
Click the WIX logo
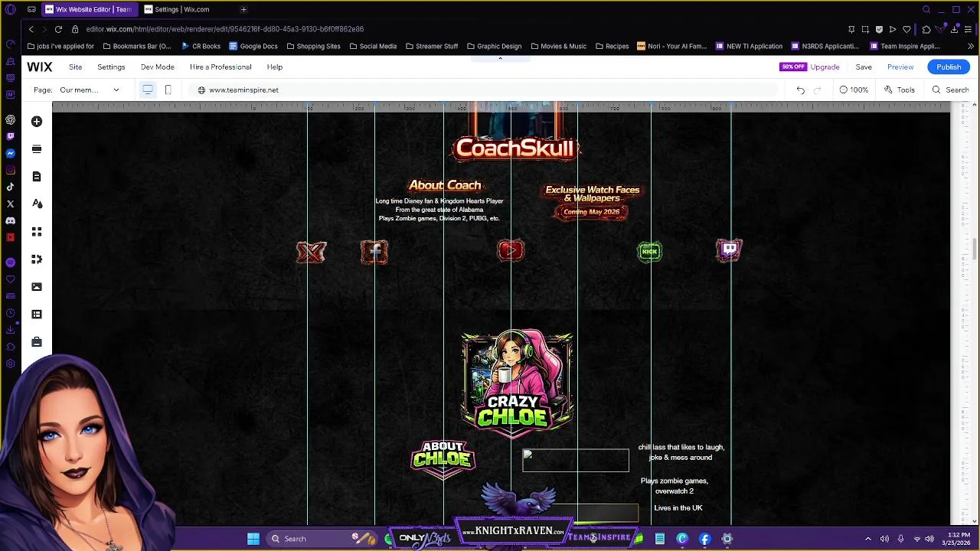40,67
